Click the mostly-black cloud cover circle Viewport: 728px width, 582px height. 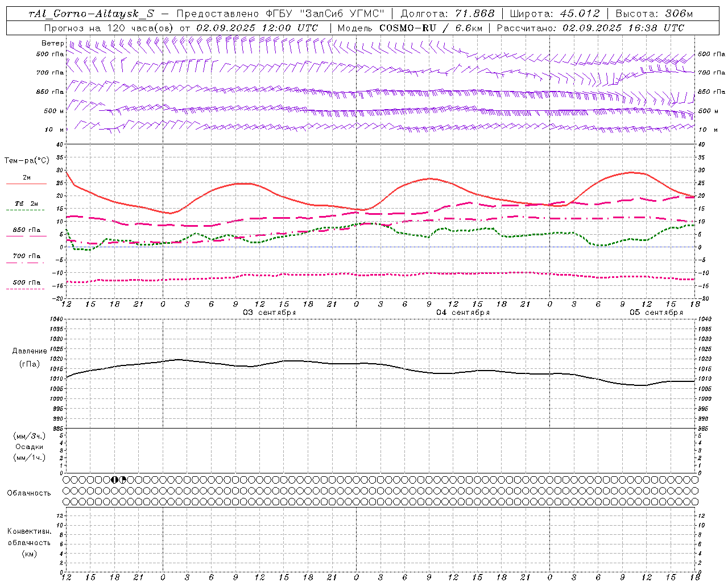click(x=114, y=480)
